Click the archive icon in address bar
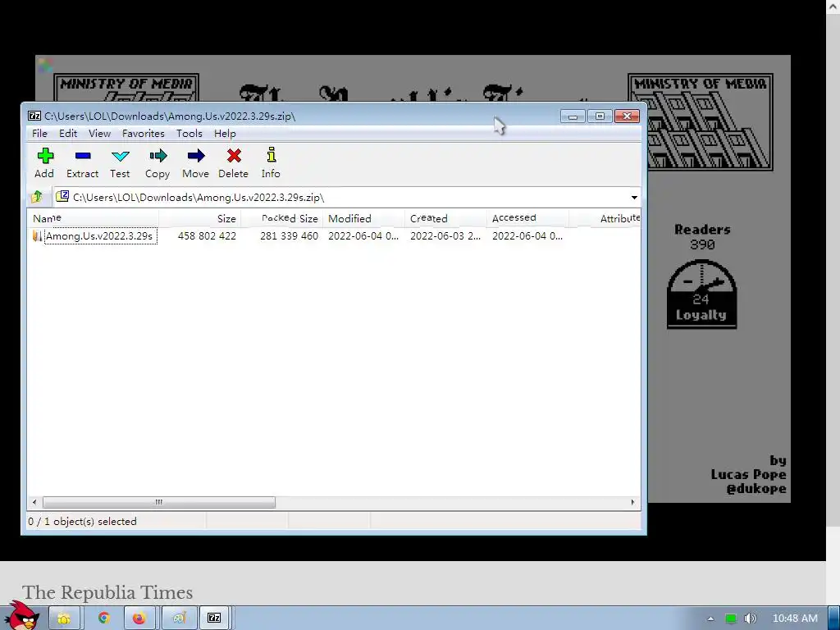Screen dimensions: 840x630 (62, 197)
